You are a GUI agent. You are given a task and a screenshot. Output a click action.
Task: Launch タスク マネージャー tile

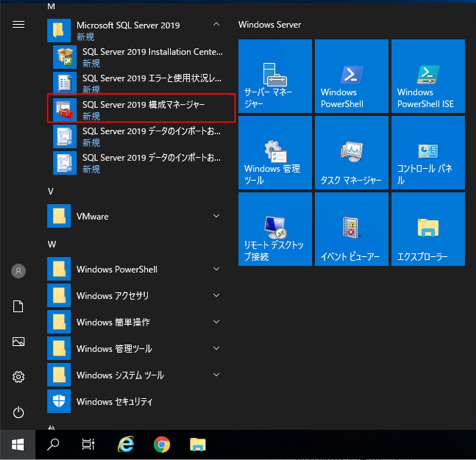tap(351, 152)
